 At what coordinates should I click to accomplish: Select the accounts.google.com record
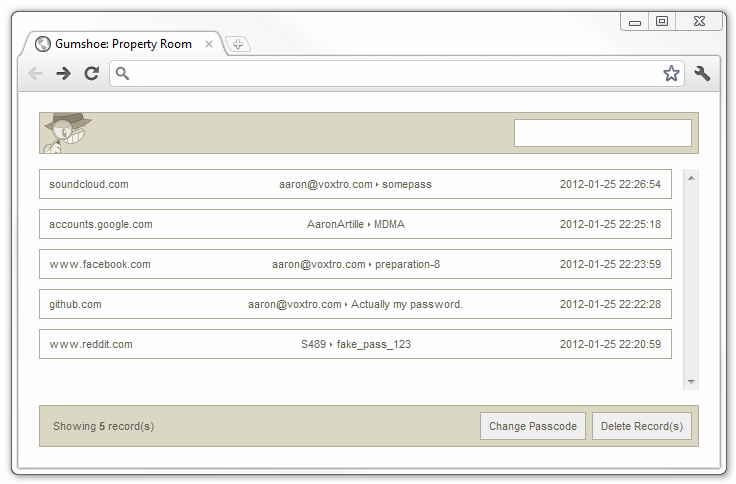click(x=355, y=224)
